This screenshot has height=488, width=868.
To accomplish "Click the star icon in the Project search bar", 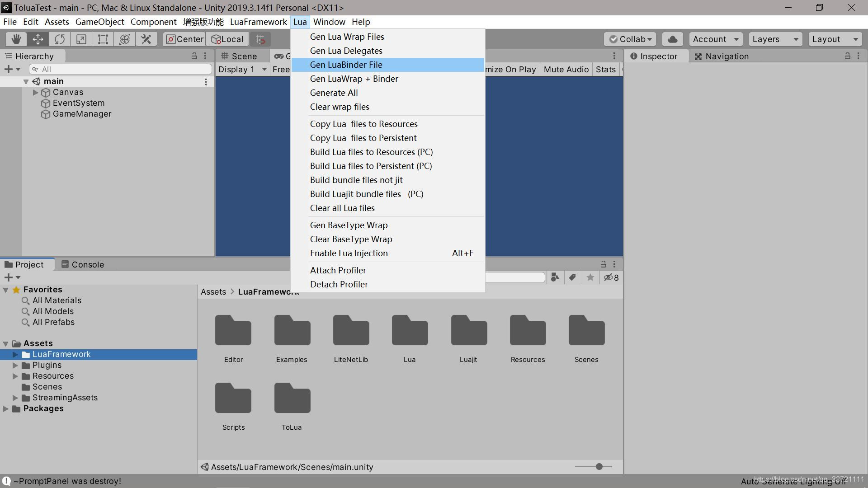I will click(590, 277).
